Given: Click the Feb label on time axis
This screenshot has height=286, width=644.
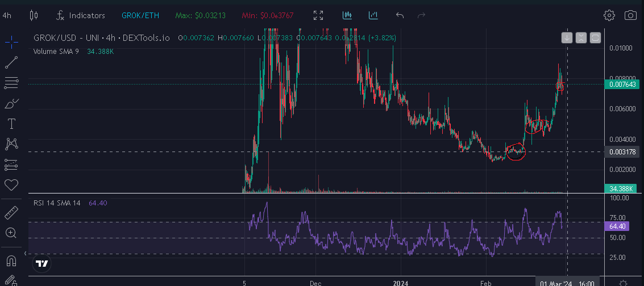Looking at the screenshot, I should point(486,283).
